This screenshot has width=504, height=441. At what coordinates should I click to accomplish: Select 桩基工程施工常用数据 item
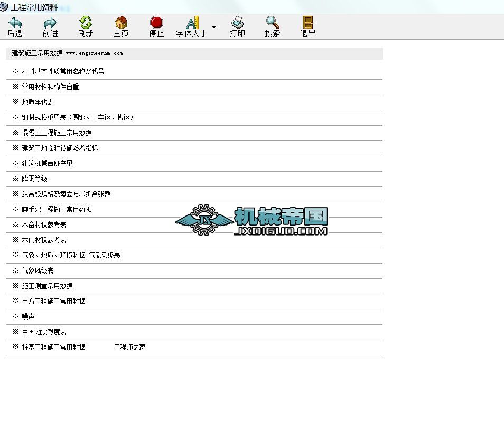coord(54,348)
